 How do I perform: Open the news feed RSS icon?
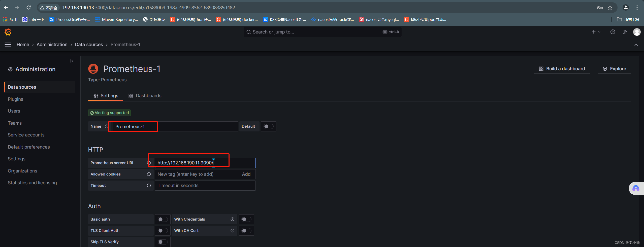(625, 32)
